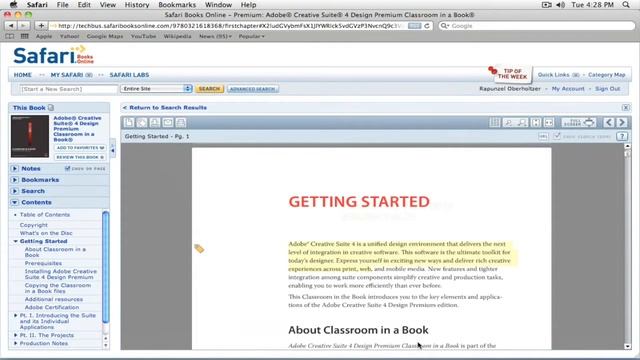The width and height of the screenshot is (640, 360).
Task: Open the Apple menu
Action: point(13,5)
